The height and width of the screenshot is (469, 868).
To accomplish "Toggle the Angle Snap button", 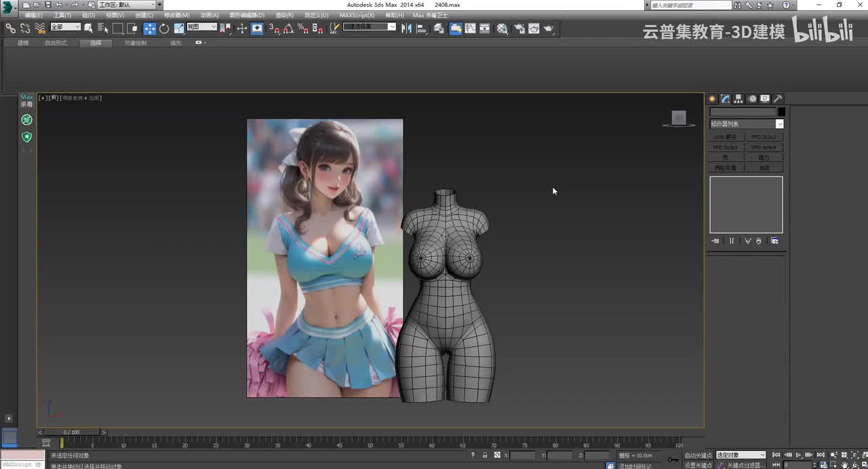I will tap(288, 28).
